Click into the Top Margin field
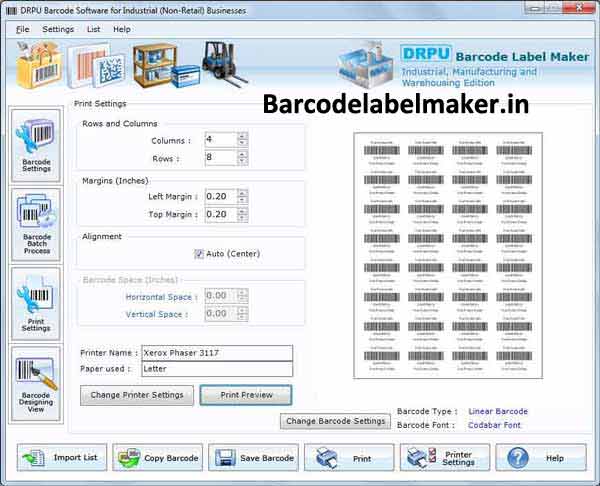The height and width of the screenshot is (486, 600). click(221, 214)
